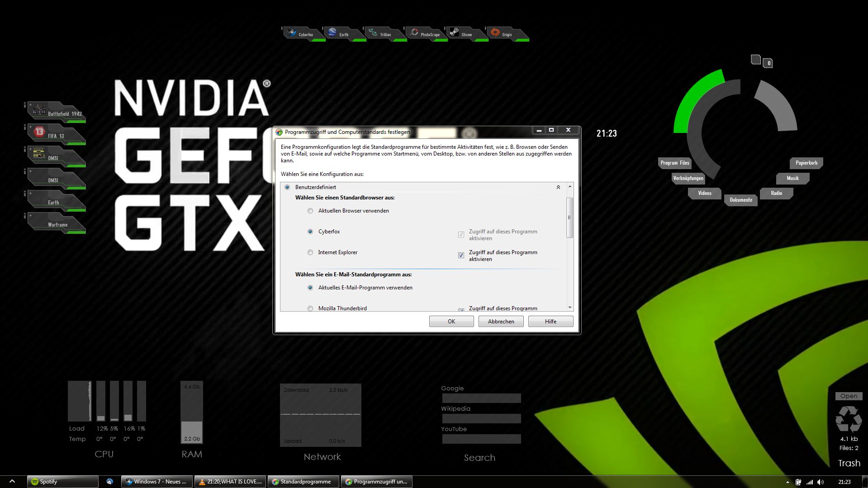Click the RAM usage bar widget

(192, 412)
